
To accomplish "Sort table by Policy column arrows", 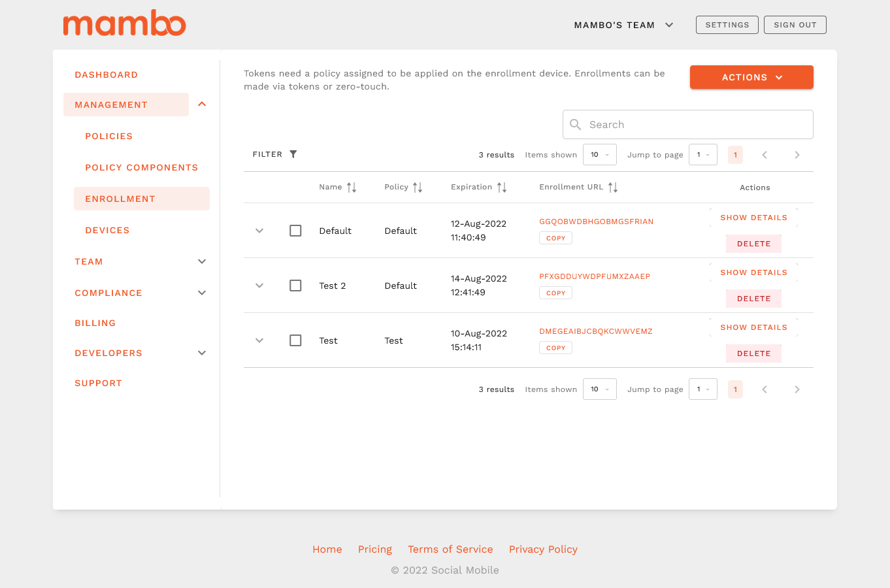I will point(418,188).
